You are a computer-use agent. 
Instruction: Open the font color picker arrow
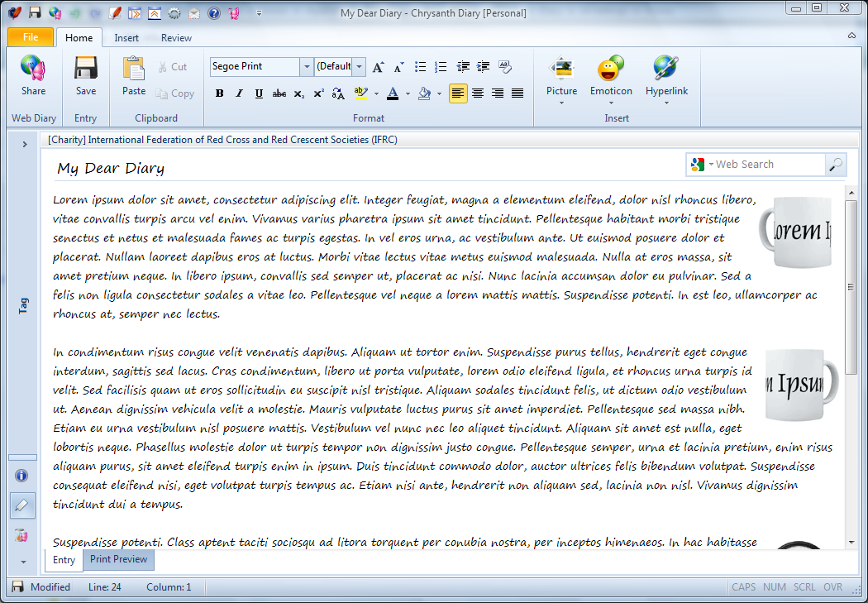[408, 93]
